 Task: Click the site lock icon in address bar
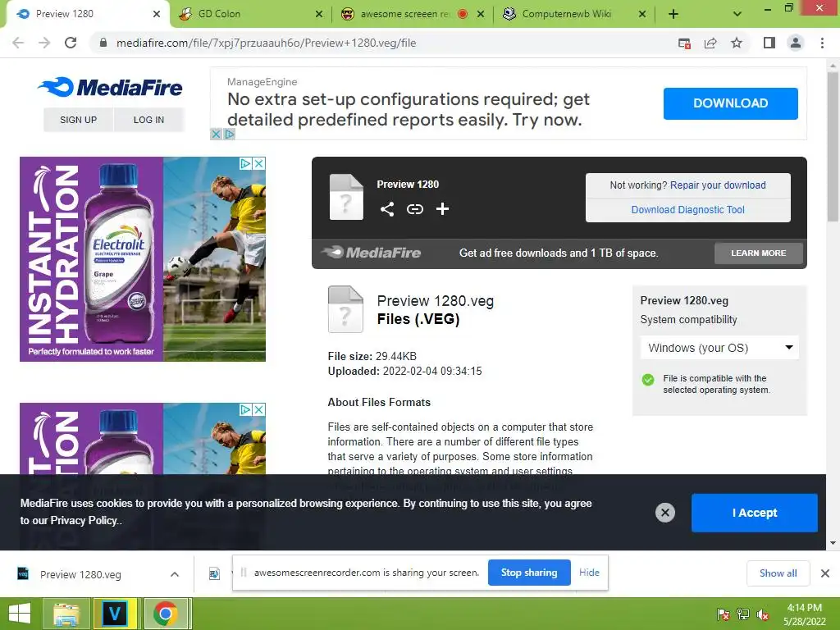click(103, 43)
